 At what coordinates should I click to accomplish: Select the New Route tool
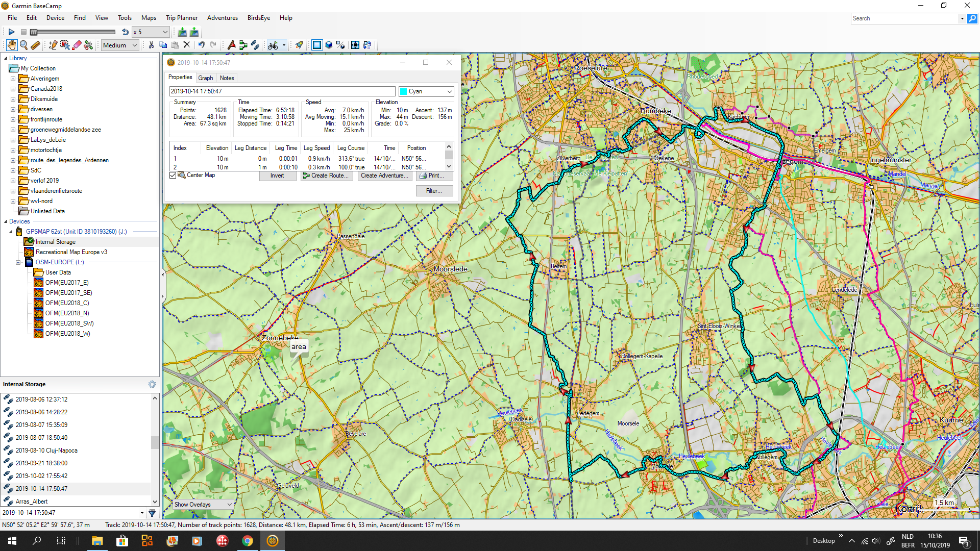coord(243,45)
